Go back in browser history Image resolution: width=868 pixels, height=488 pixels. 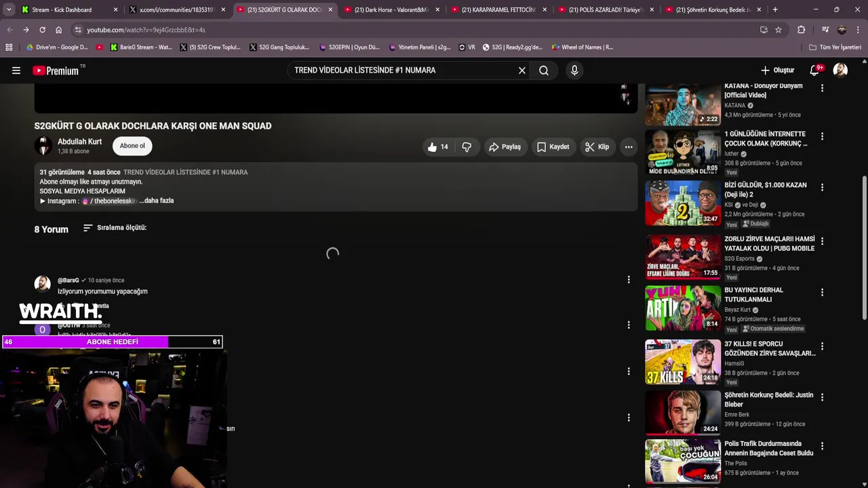10,30
